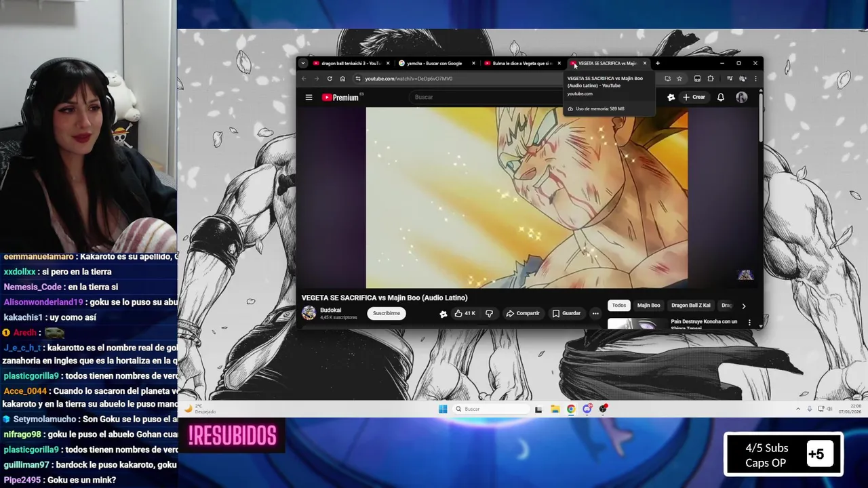Click the Vegeta video player

point(527,198)
